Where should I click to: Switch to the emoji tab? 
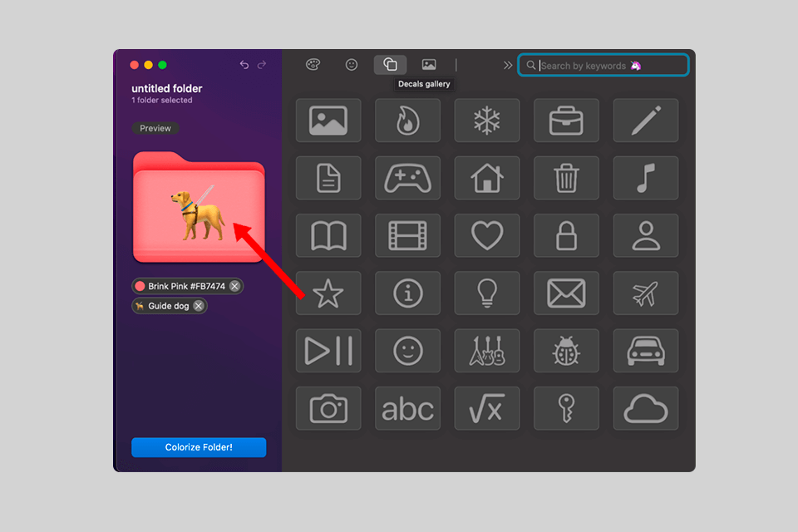351,65
